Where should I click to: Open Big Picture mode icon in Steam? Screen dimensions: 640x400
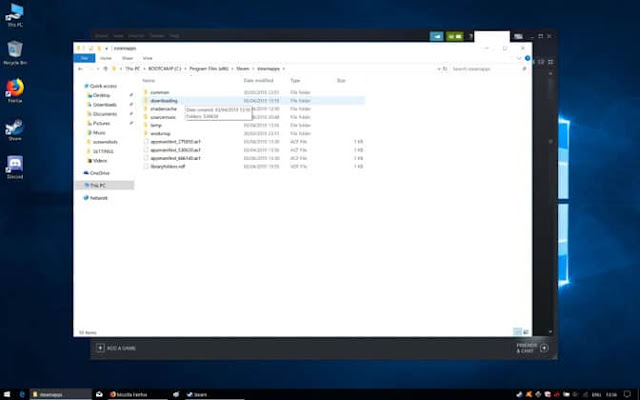(518, 36)
